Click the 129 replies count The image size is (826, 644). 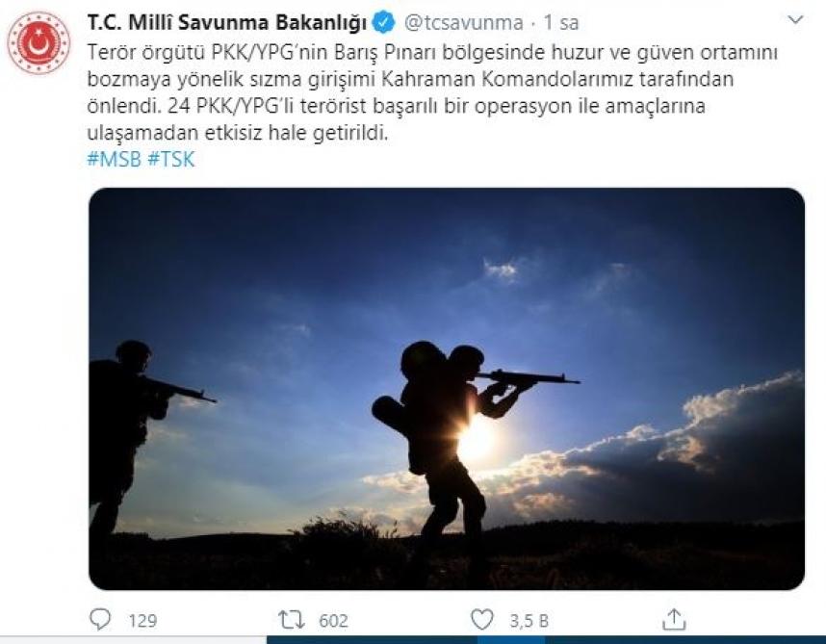142,620
